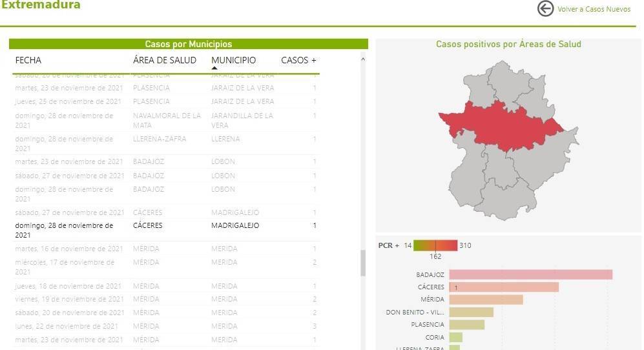This screenshot has width=644, height=350.
Task: Select the sábado 27 noviembre MADRIGALEJO row
Action: tap(166, 212)
